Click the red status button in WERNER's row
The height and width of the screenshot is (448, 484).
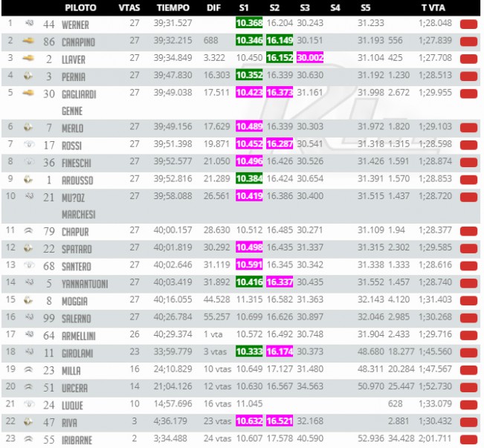[x=468, y=24]
